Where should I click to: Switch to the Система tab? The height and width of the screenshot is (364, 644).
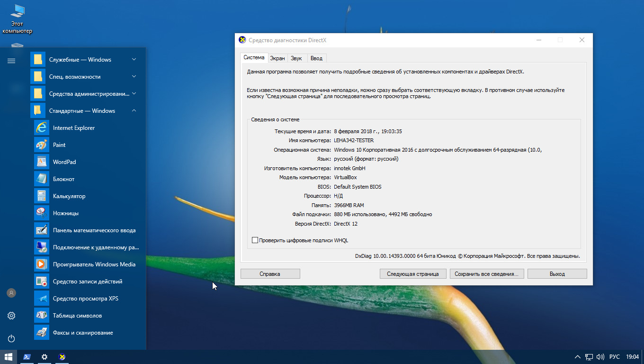point(254,57)
